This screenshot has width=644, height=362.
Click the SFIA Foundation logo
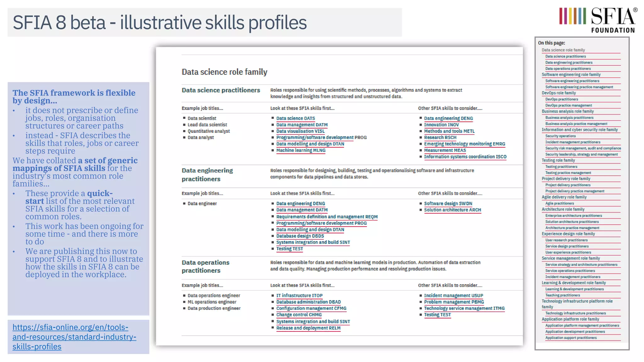pyautogui.click(x=598, y=20)
